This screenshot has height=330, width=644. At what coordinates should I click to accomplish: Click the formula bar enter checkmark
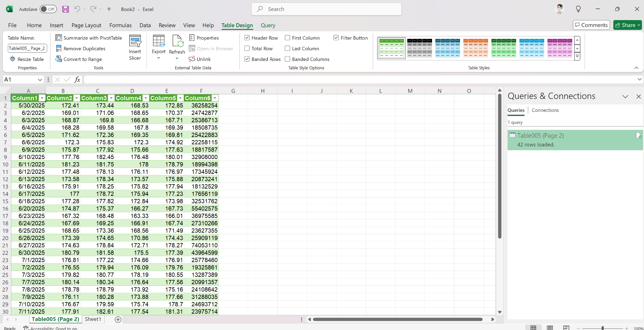coord(67,80)
